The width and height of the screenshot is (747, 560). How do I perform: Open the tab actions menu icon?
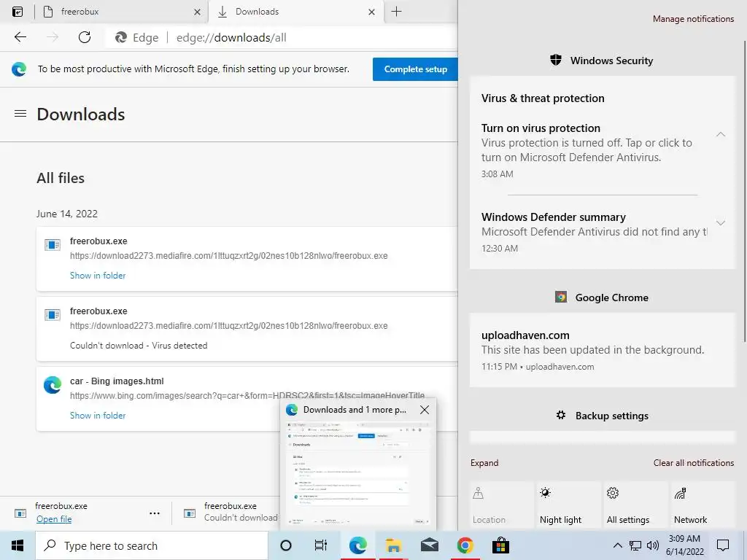coord(18,12)
